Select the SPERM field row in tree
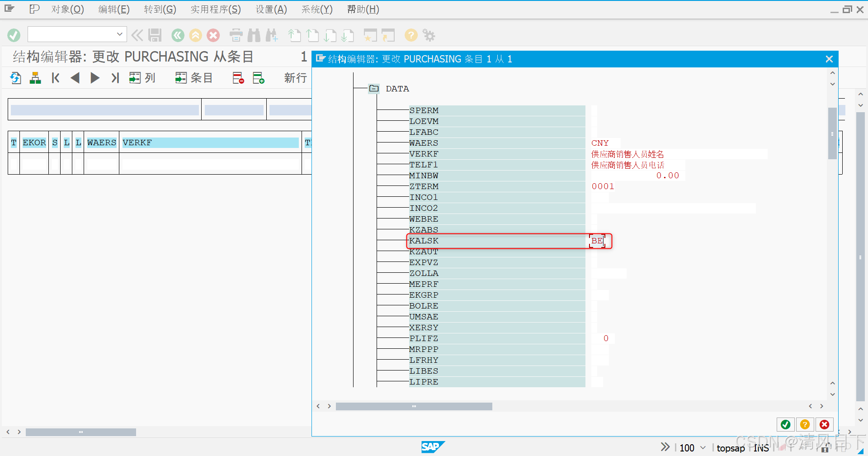This screenshot has width=868, height=456. coord(497,110)
